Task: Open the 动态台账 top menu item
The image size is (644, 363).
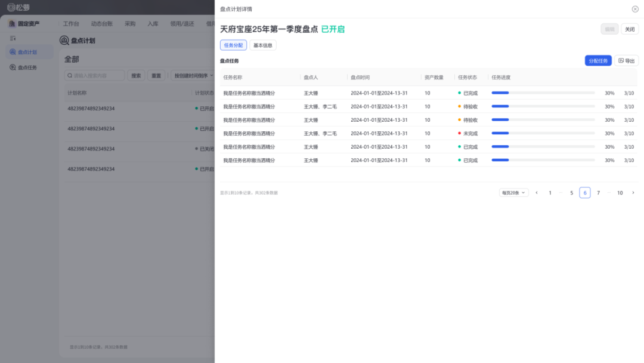Action: 101,24
